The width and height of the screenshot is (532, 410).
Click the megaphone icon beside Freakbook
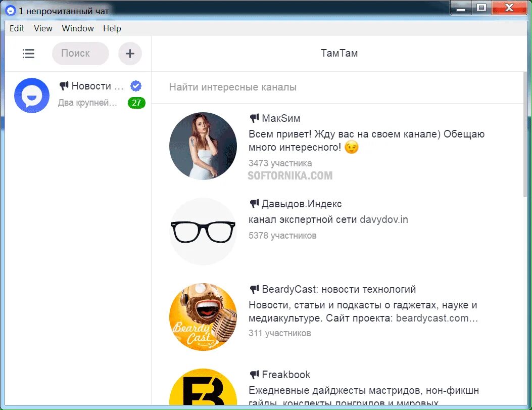pyautogui.click(x=255, y=375)
